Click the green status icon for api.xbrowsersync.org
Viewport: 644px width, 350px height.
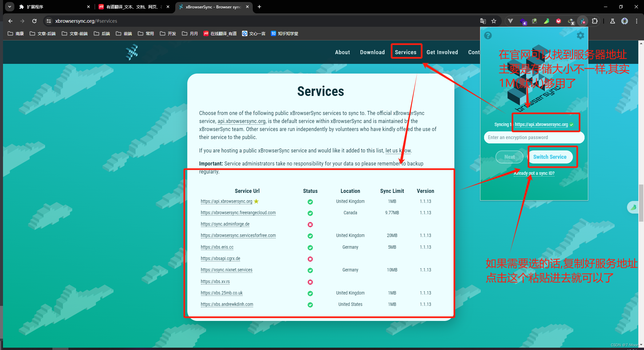click(310, 202)
